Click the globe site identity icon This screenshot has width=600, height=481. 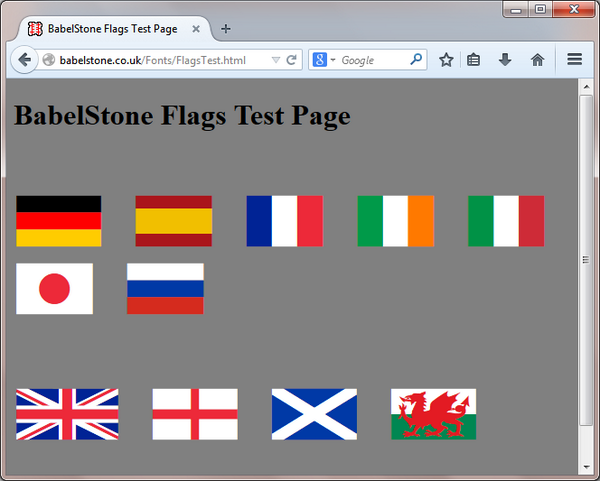[49, 60]
